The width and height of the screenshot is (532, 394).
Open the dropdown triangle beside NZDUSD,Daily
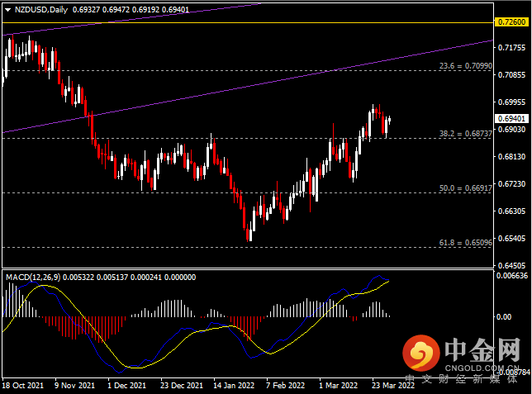(x=7, y=10)
